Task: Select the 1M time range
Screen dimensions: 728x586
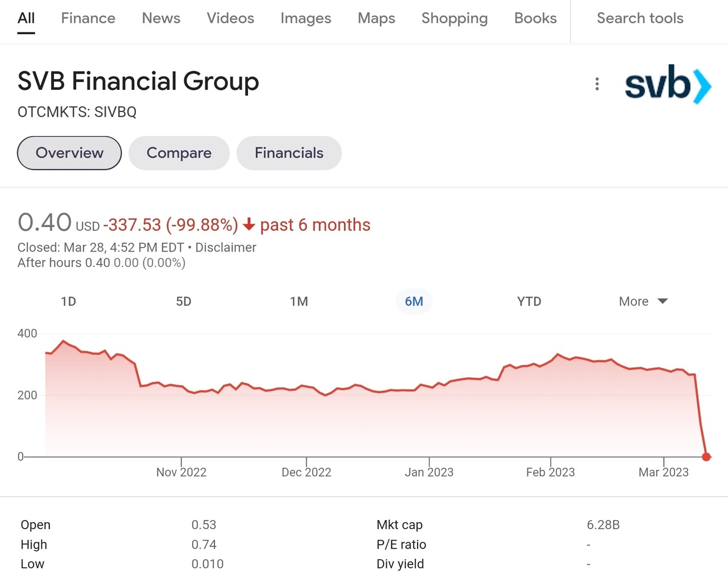Action: 299,302
